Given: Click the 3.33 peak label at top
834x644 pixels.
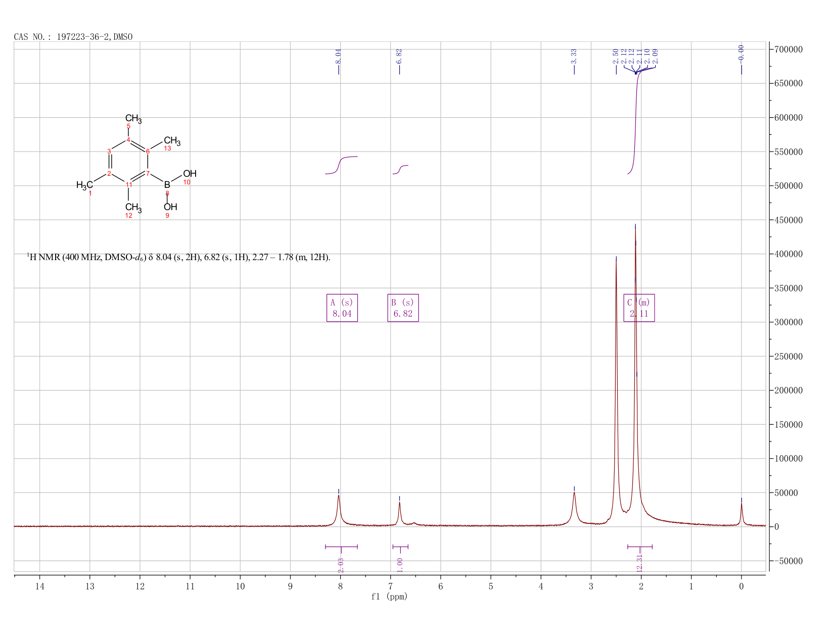Looking at the screenshot, I should click(x=574, y=56).
